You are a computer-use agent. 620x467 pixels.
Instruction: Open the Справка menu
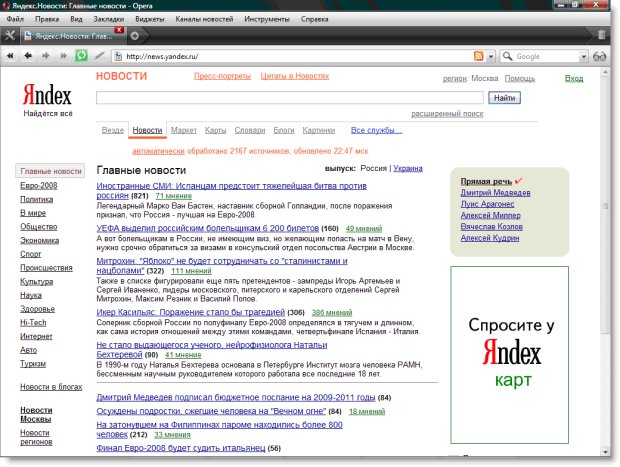pyautogui.click(x=314, y=19)
